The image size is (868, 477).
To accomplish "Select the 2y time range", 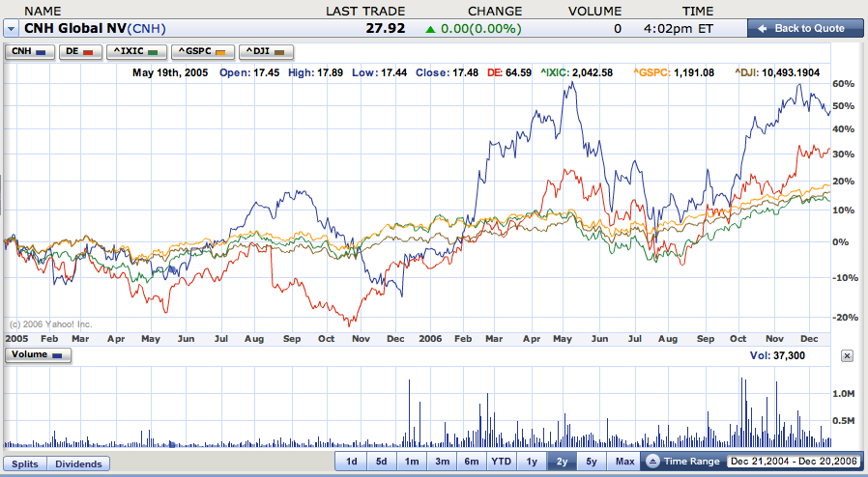I will coord(562,461).
